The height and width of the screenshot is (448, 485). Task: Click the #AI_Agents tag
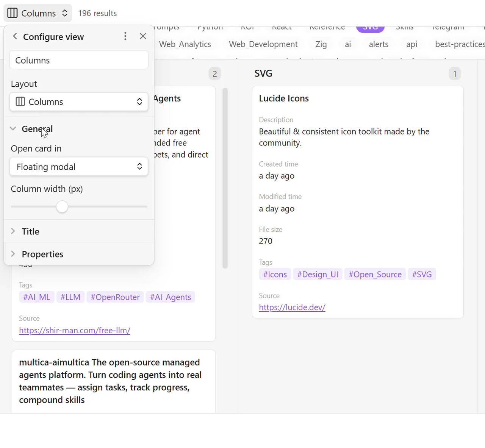click(171, 297)
